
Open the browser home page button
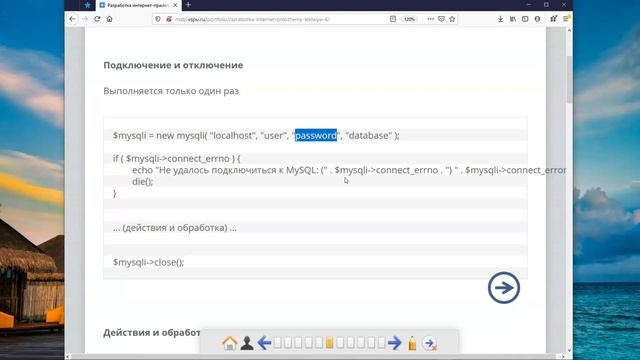pyautogui.click(x=109, y=19)
